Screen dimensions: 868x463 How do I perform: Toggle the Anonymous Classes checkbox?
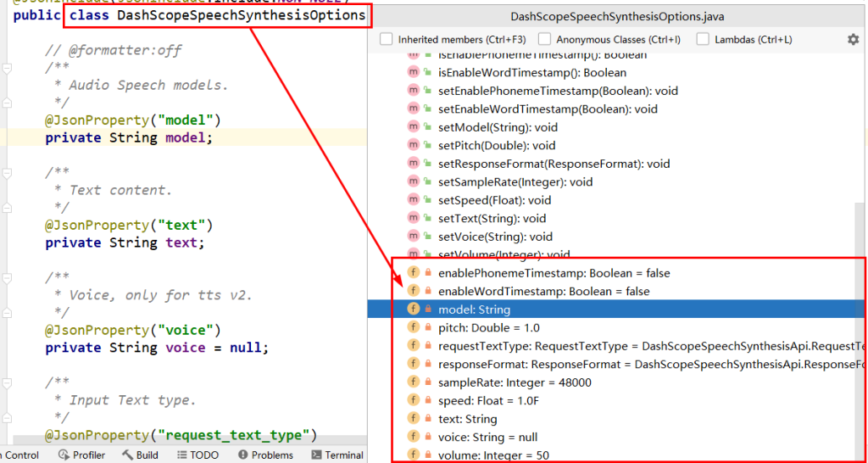pos(545,39)
